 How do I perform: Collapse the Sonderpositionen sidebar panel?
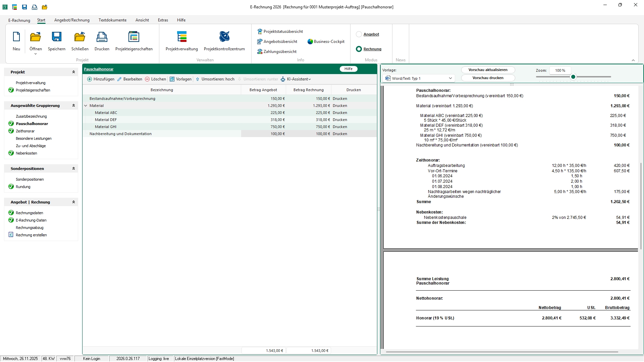point(73,169)
